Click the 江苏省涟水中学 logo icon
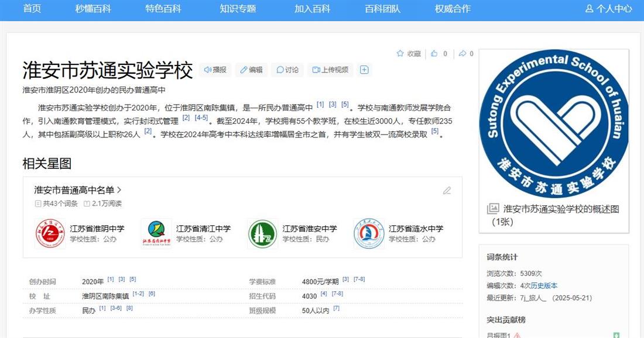The width and height of the screenshot is (644, 338). [x=369, y=233]
